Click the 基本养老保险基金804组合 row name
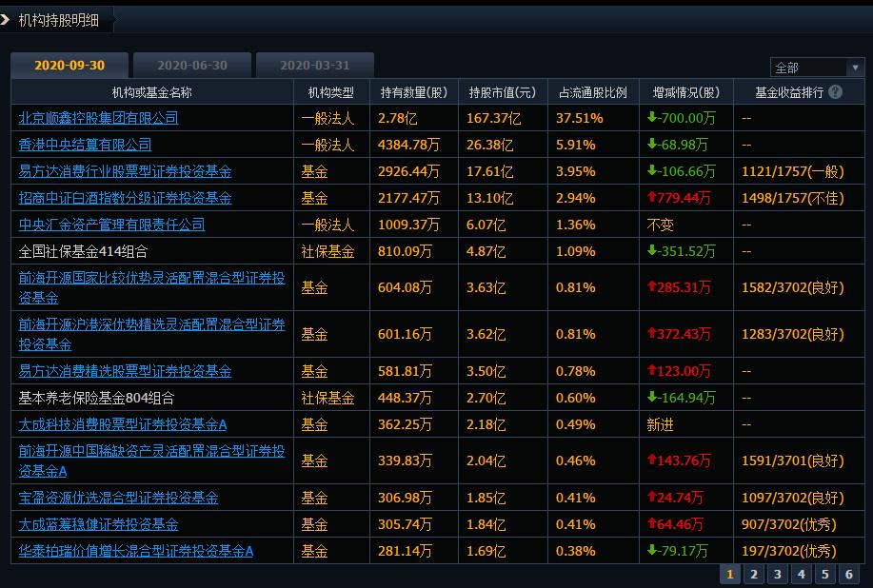Image resolution: width=873 pixels, height=588 pixels. 96,398
